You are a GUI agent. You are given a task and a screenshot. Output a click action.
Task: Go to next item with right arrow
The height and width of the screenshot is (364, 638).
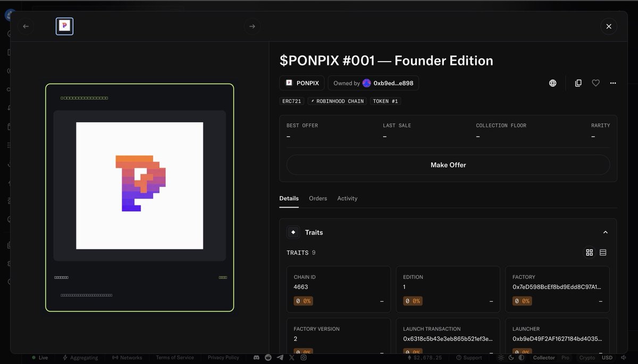[x=252, y=26]
